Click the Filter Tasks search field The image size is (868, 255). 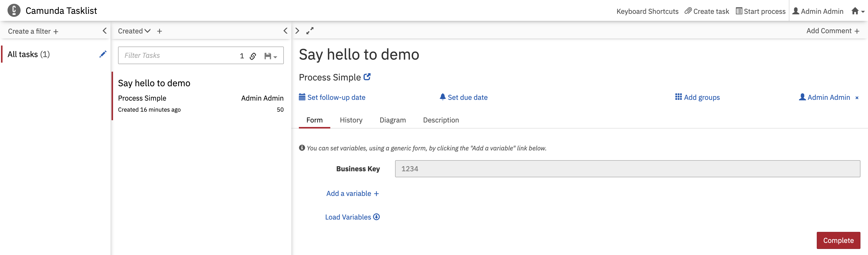pyautogui.click(x=179, y=55)
